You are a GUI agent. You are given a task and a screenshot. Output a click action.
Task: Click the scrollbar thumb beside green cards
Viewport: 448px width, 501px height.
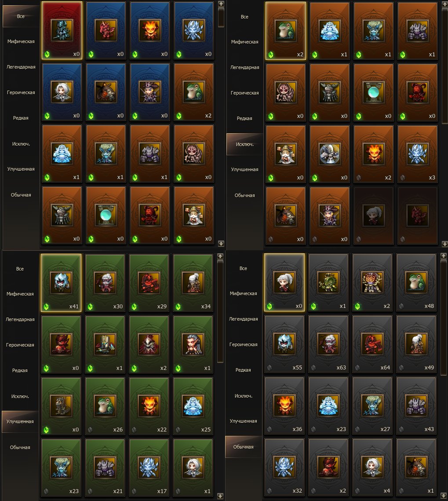pyautogui.click(x=220, y=311)
